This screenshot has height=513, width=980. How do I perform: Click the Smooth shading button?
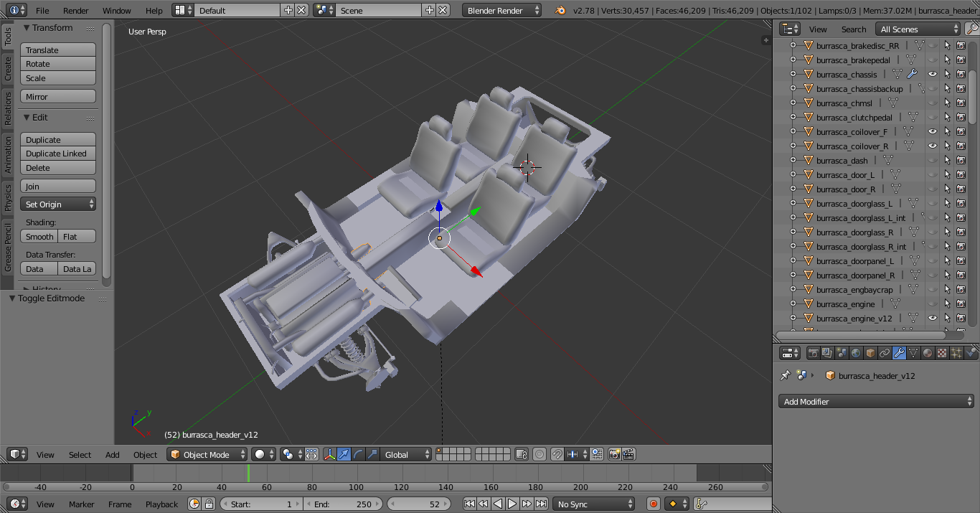(39, 237)
